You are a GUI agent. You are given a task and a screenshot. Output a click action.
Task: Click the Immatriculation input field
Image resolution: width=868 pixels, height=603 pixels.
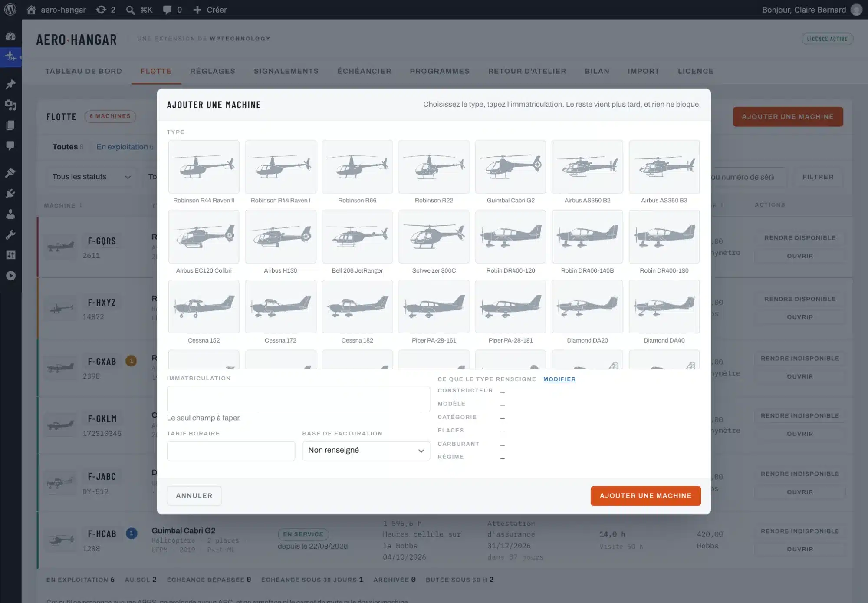click(298, 399)
